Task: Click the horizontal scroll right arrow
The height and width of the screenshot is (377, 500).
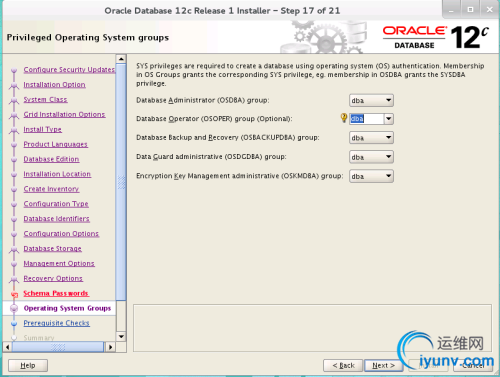Action: point(110,347)
